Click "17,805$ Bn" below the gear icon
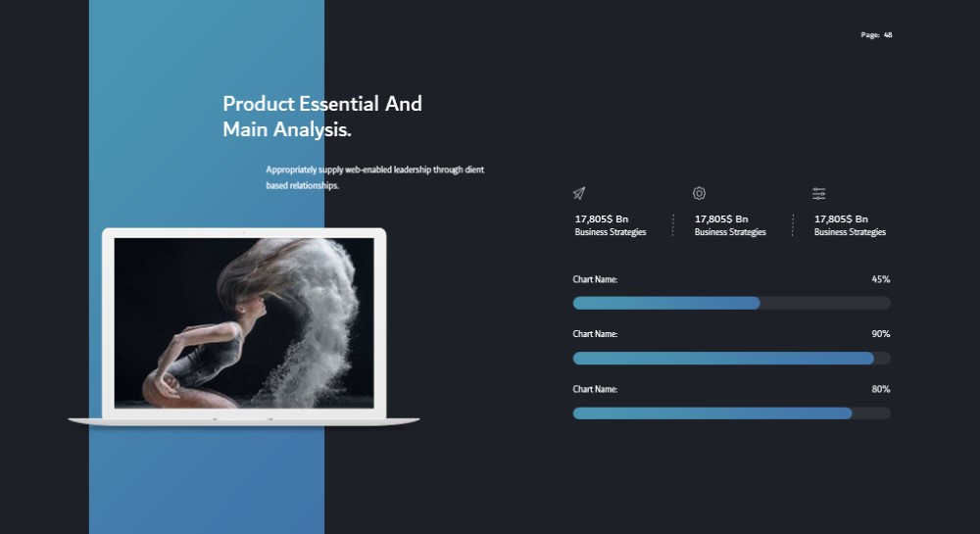Image resolution: width=980 pixels, height=534 pixels. coord(721,219)
